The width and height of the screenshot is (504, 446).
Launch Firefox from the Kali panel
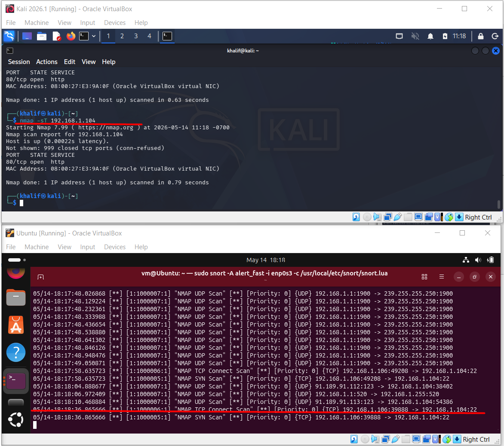pyautogui.click(x=71, y=36)
